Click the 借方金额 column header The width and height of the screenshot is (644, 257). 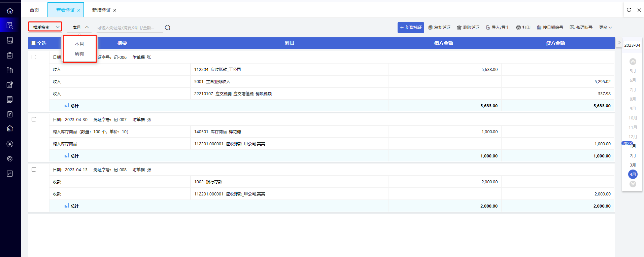pos(444,43)
